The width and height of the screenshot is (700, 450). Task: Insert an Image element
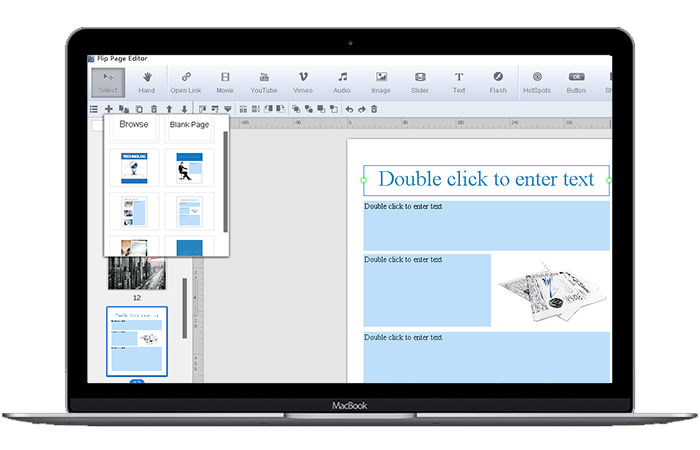click(381, 81)
